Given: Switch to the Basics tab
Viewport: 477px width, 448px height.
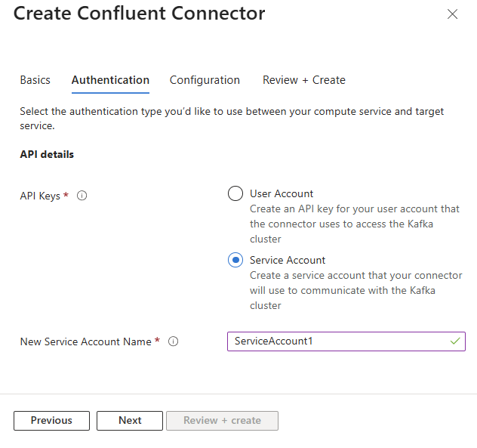Looking at the screenshot, I should pyautogui.click(x=35, y=80).
